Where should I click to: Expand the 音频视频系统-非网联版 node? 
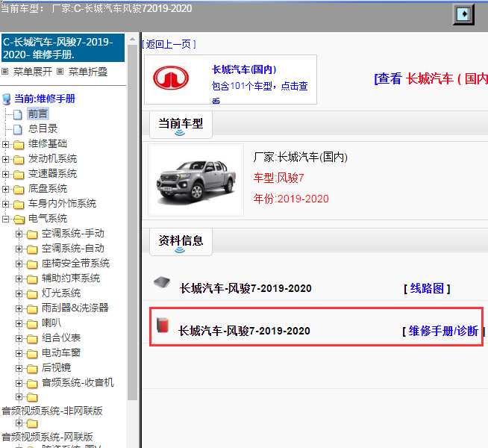tap(19, 397)
